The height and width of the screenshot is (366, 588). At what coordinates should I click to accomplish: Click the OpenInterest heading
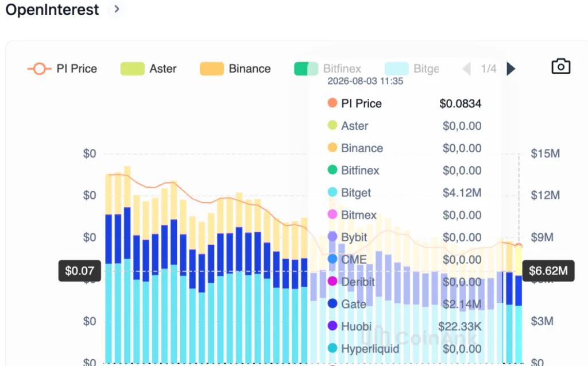pos(52,9)
